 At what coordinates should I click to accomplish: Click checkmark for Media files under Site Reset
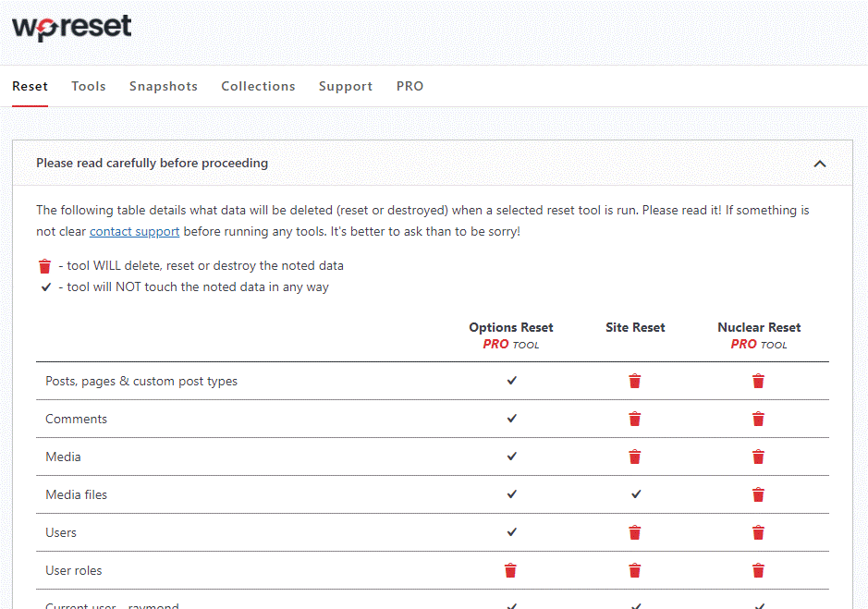[635, 494]
